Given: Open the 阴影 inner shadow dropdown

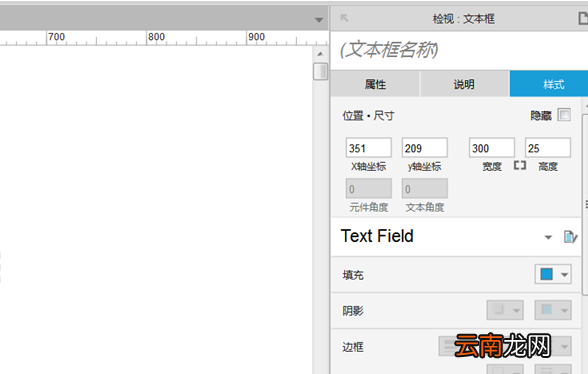Looking at the screenshot, I should [x=553, y=310].
